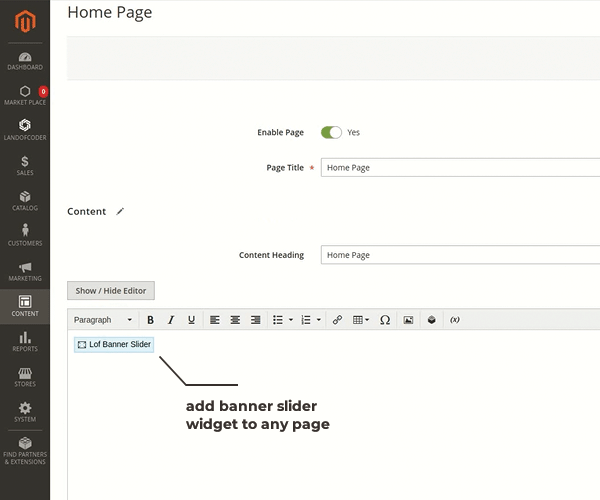Apply italic formatting in editor
Screen dimensions: 600x500
coord(171,320)
